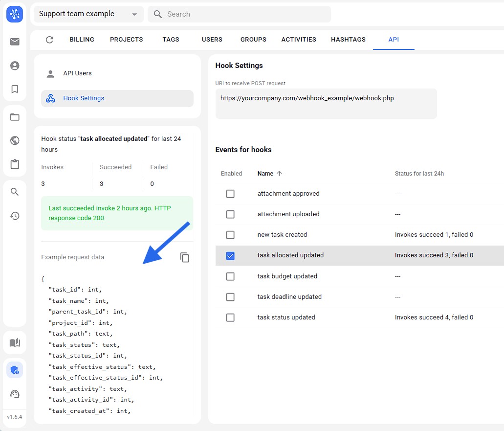Copy the example request data

(184, 257)
